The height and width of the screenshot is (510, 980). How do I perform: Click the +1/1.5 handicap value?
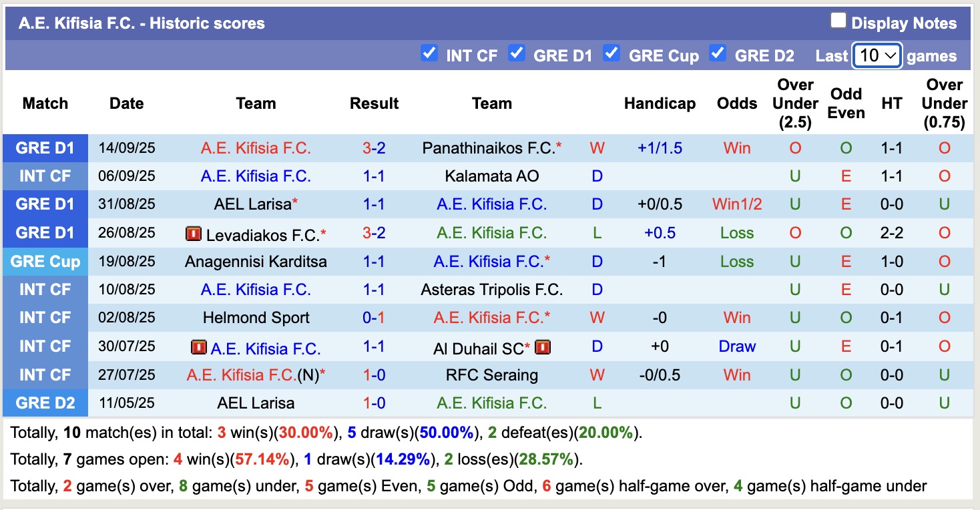tap(660, 148)
